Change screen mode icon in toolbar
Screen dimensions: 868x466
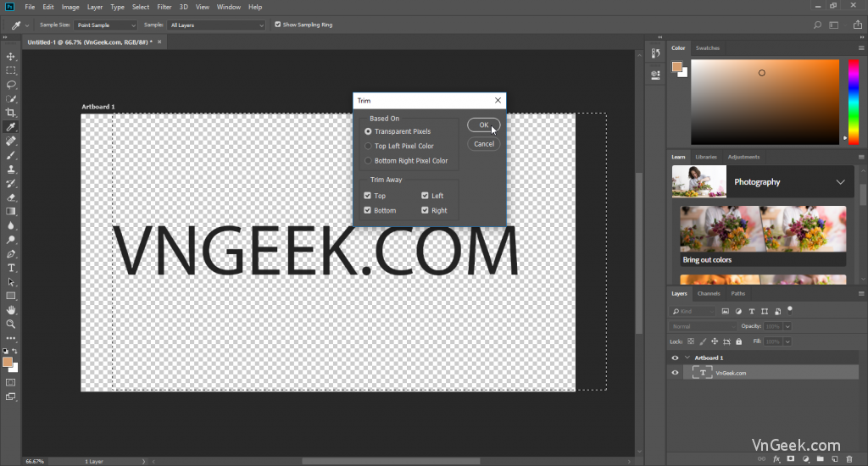[10, 397]
